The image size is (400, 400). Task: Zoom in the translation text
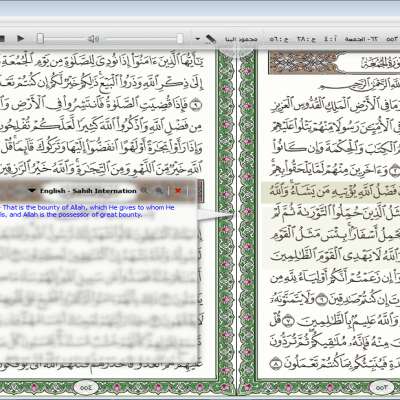[159, 191]
